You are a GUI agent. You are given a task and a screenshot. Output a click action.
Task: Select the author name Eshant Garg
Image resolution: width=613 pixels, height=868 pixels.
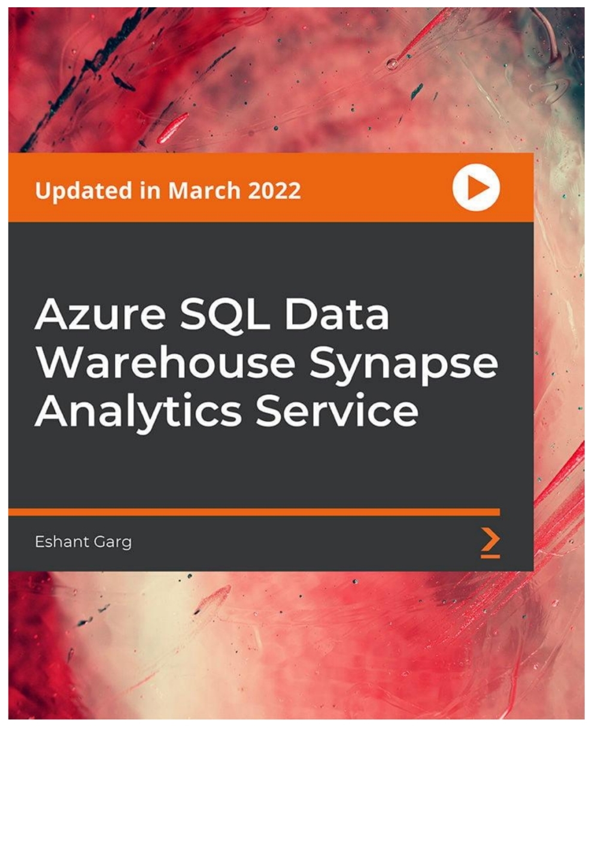click(x=83, y=542)
